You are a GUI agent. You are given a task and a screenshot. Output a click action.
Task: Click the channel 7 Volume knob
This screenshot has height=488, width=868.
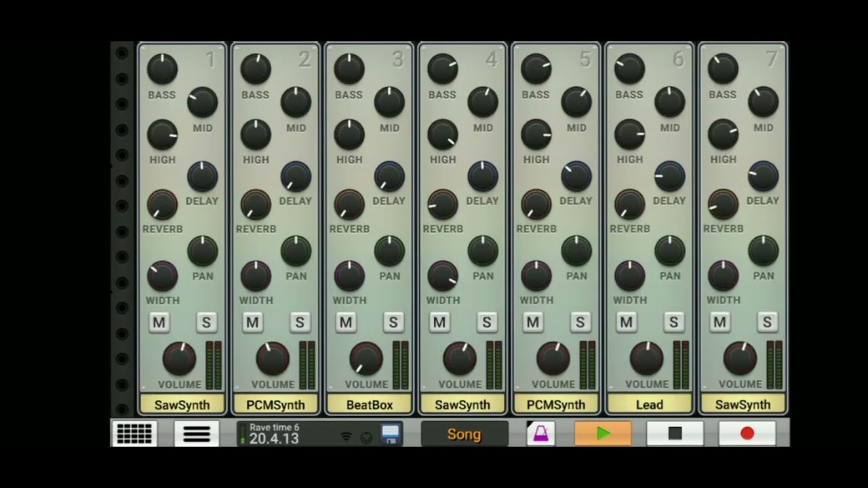741,359
